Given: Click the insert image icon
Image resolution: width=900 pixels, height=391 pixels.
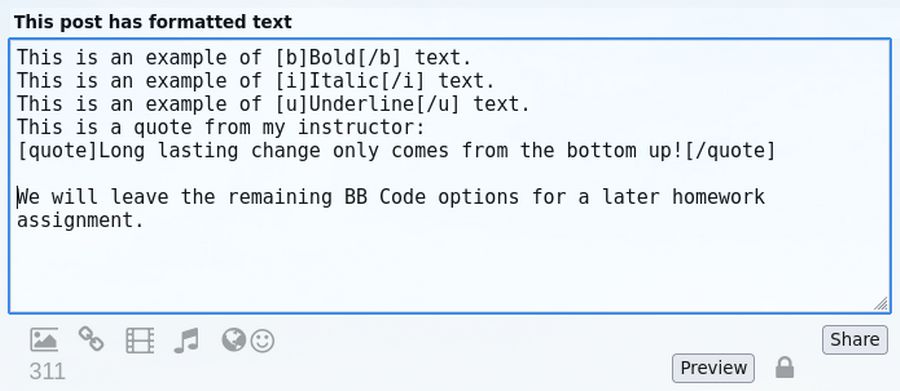Looking at the screenshot, I should coord(44,340).
